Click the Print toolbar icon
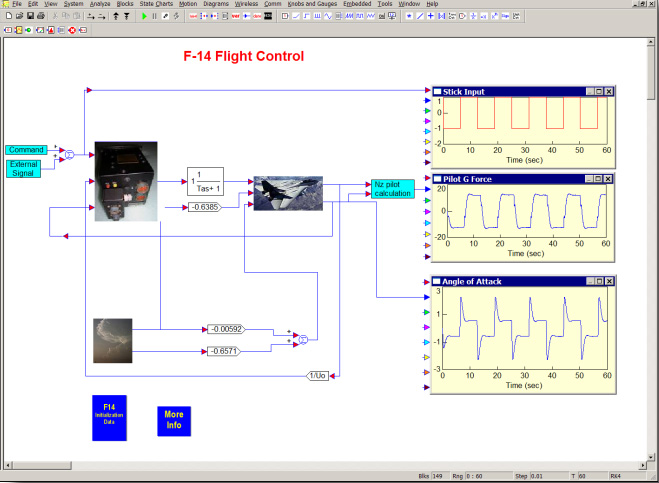This screenshot has height=483, width=659. pyautogui.click(x=40, y=16)
